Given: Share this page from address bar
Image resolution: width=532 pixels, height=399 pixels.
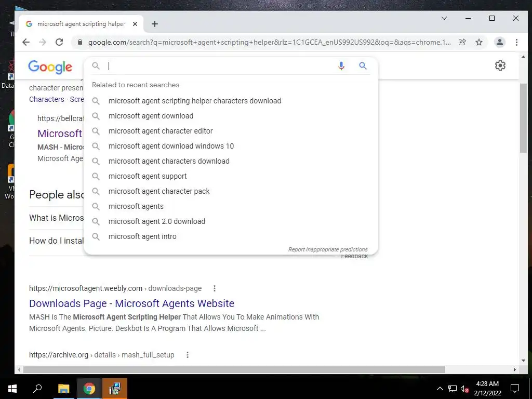Looking at the screenshot, I should point(462,42).
